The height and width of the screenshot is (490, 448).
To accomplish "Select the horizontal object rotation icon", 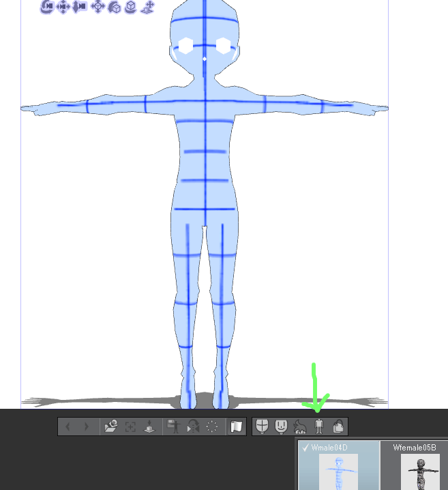I will pos(130,7).
